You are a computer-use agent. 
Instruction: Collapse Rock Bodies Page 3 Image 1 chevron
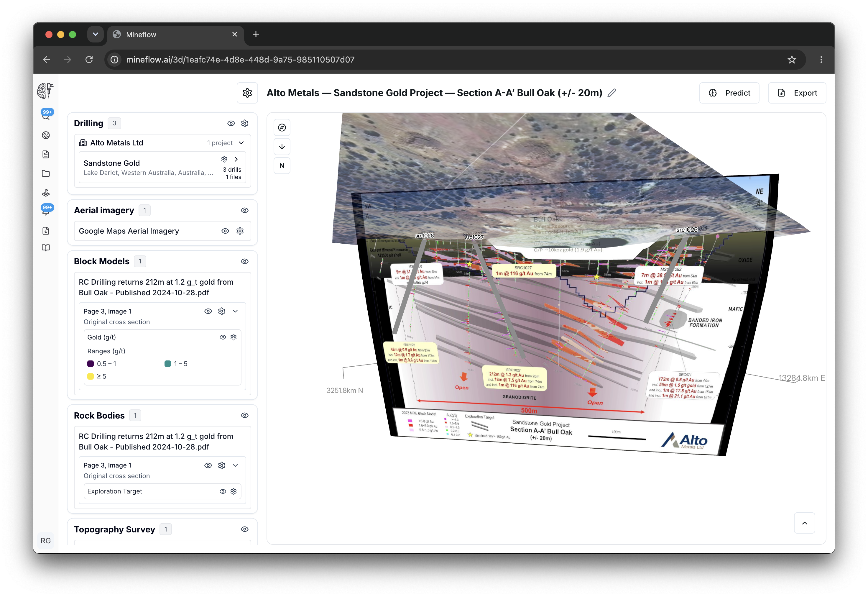(x=236, y=465)
